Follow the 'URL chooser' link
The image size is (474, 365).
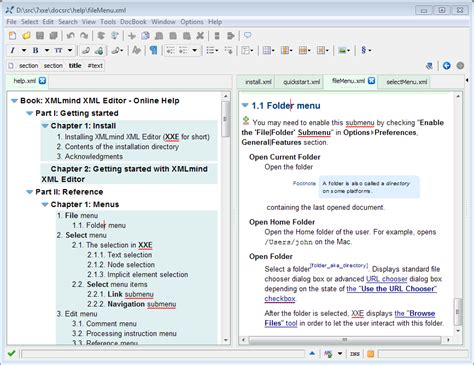point(387,279)
